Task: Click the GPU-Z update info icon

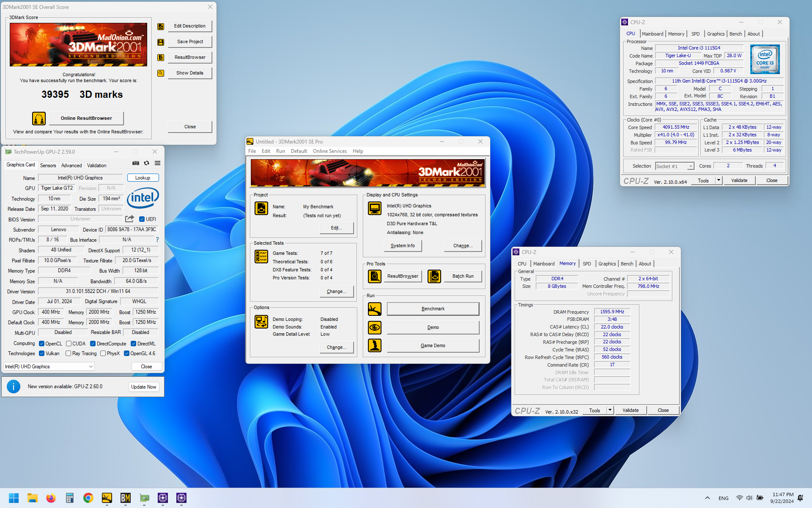Action: [14, 387]
